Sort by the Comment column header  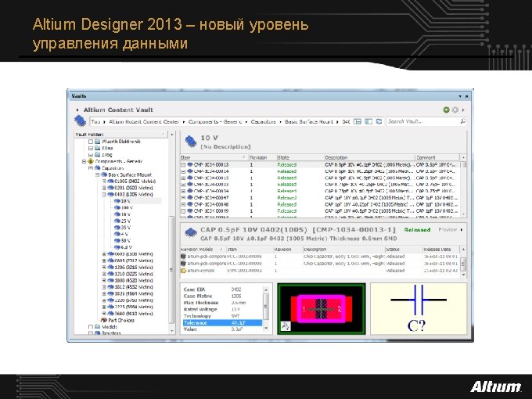pyautogui.click(x=437, y=158)
